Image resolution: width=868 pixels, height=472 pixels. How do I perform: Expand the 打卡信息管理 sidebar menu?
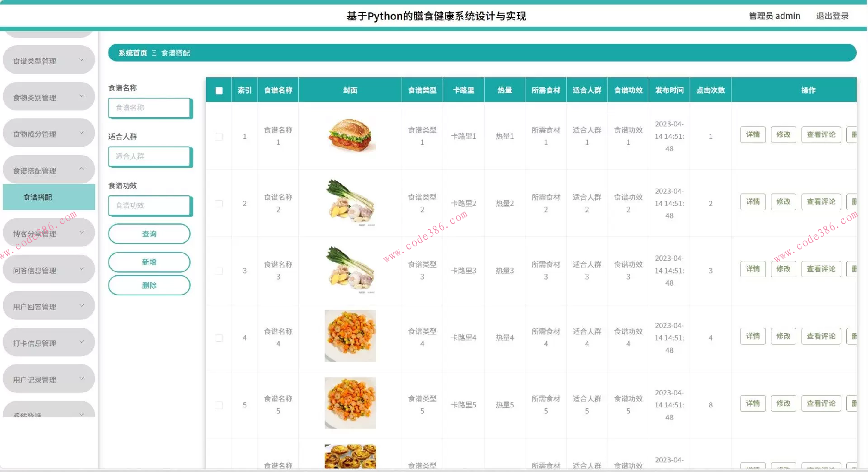point(48,342)
